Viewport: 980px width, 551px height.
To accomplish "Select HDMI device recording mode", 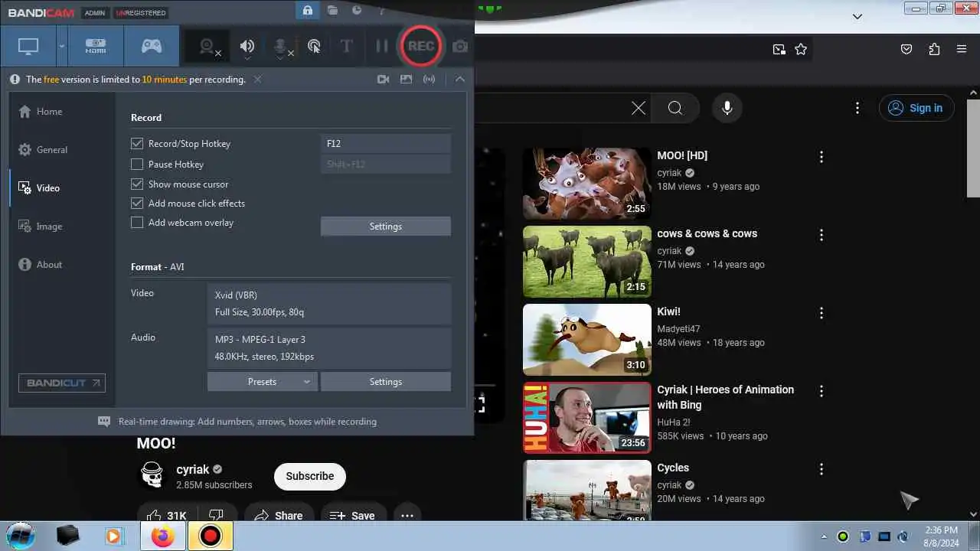I will tap(96, 46).
